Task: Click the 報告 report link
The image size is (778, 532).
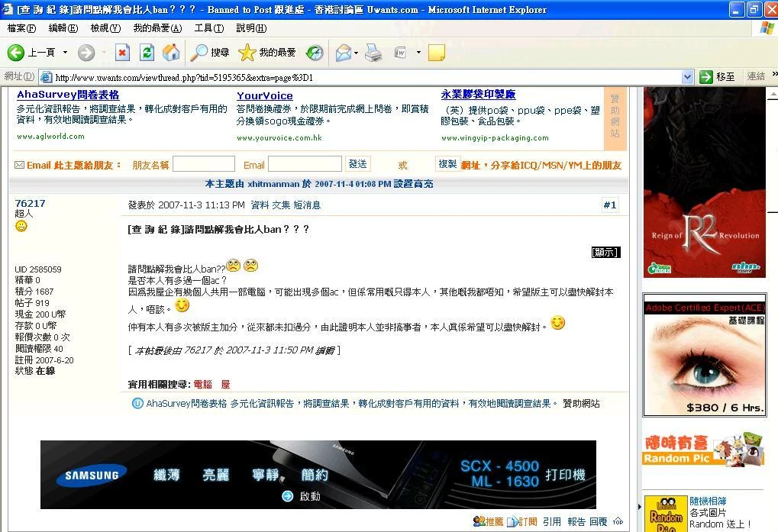Action: (x=576, y=521)
